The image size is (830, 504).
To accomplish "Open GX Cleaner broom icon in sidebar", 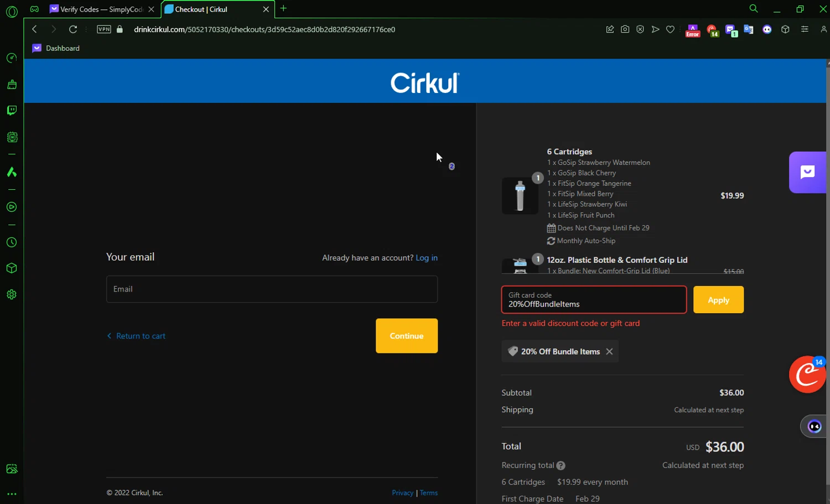I will 12,85.
